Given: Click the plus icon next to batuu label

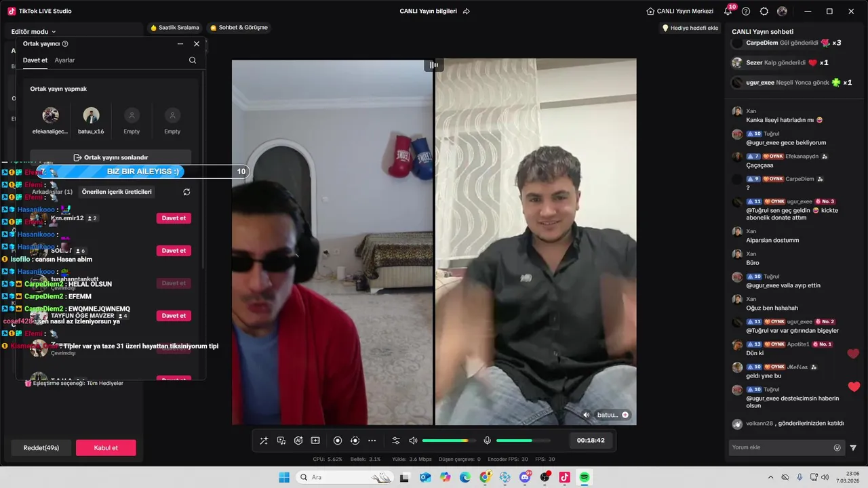Looking at the screenshot, I should (625, 415).
